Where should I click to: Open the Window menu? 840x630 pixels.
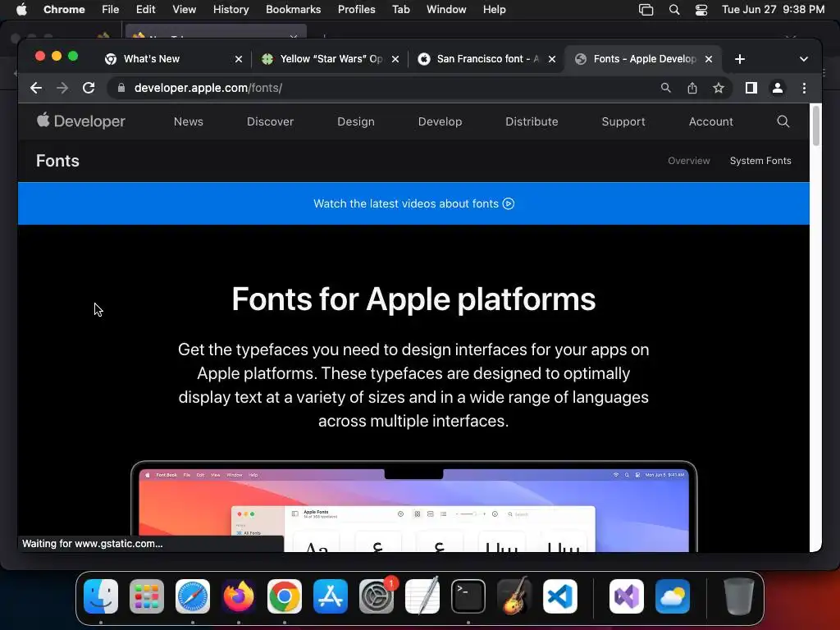click(x=446, y=10)
